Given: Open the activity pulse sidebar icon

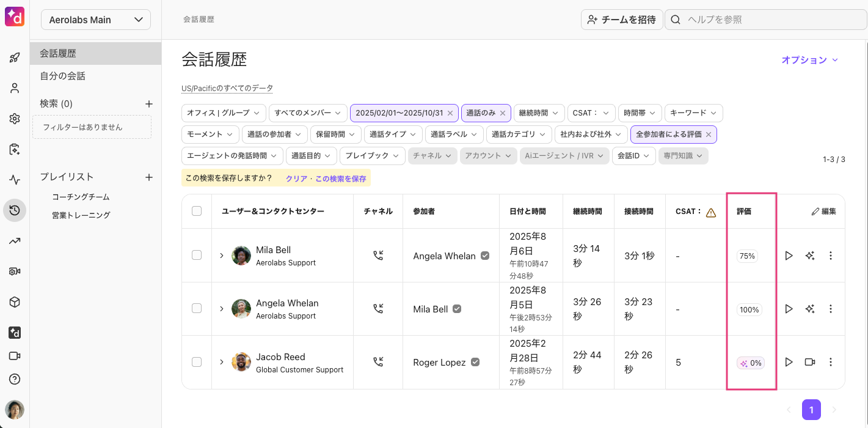Looking at the screenshot, I should (x=15, y=180).
